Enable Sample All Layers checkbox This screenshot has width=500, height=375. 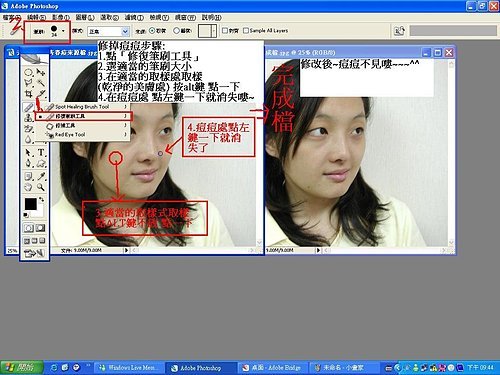[x=246, y=31]
